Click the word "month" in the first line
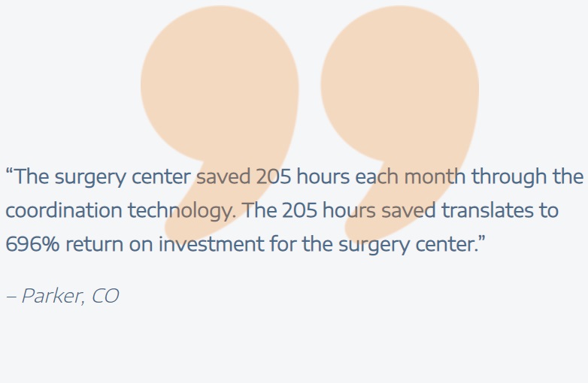Image resolution: width=588 pixels, height=383 pixels. [435, 176]
